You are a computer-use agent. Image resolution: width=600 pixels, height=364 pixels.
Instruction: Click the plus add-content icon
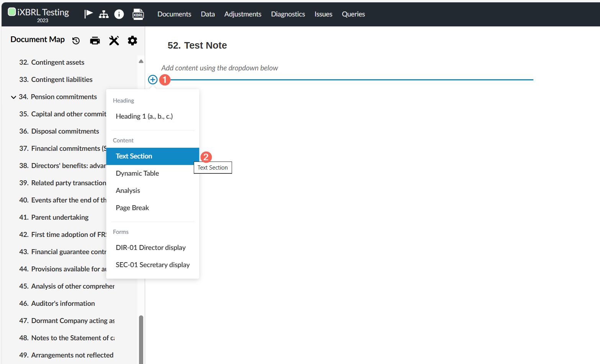[153, 80]
